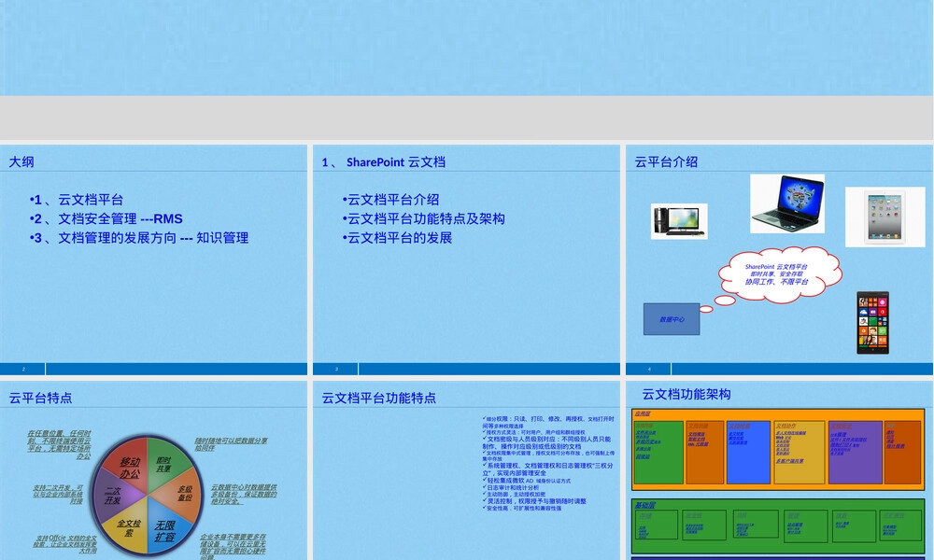This screenshot has height=560, width=934.
Task: Select the '企业本身不需要更多存储设备' caption
Action: [233, 546]
